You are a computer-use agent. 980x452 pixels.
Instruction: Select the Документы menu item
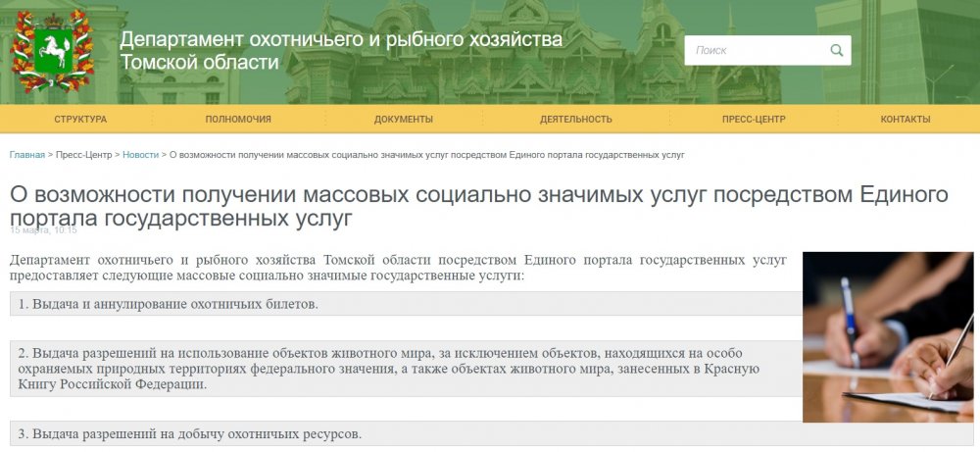[403, 120]
